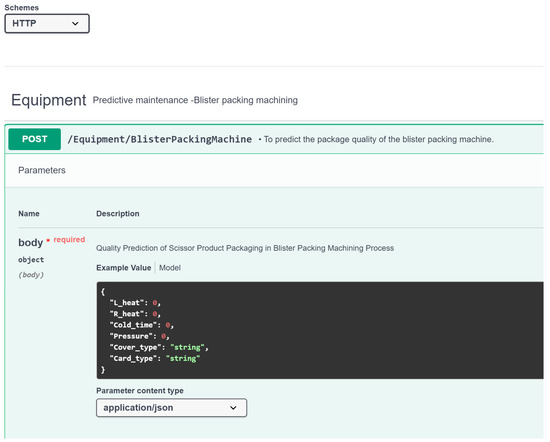Click the green POST method badge
Screen dimensions: 550x442
point(34,139)
